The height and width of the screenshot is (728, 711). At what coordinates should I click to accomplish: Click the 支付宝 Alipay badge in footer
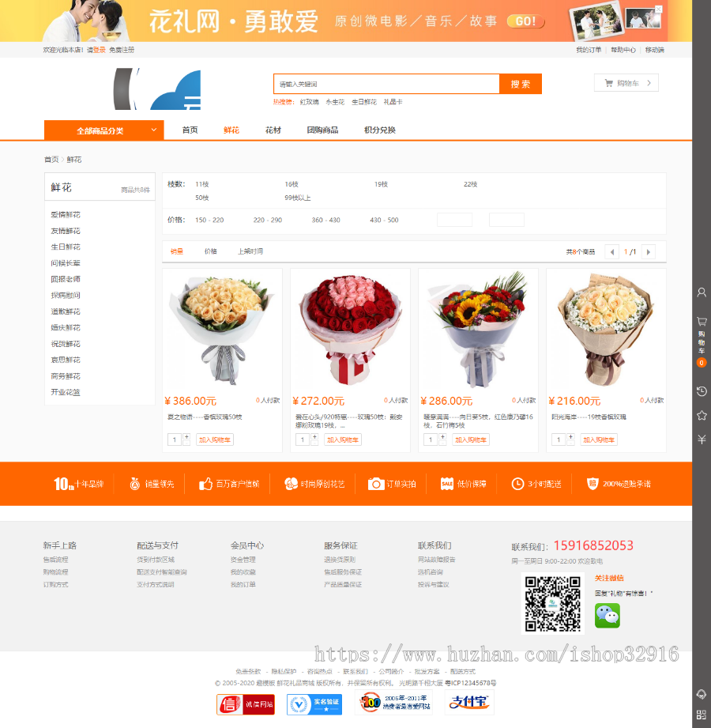(x=468, y=704)
